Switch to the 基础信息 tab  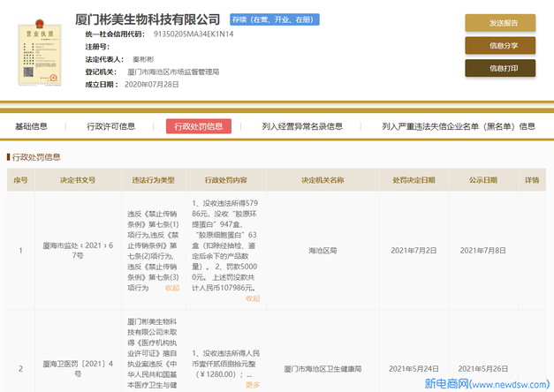(x=32, y=126)
